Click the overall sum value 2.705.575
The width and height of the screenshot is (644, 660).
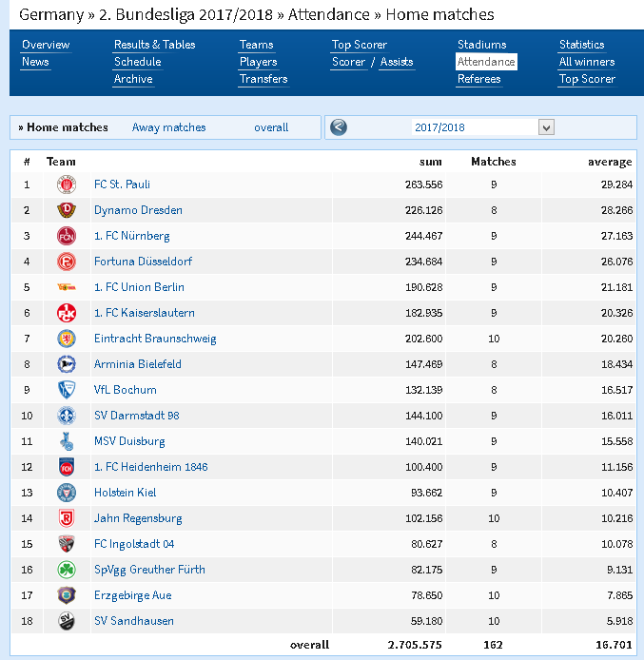click(415, 645)
